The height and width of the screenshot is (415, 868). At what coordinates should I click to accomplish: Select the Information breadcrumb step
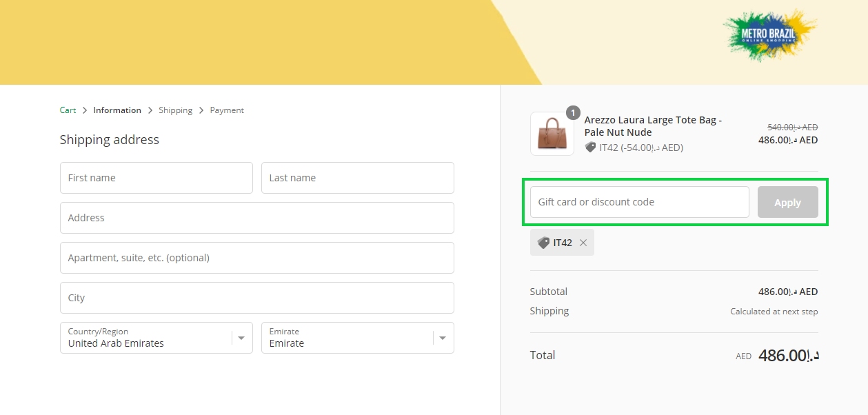pos(117,110)
